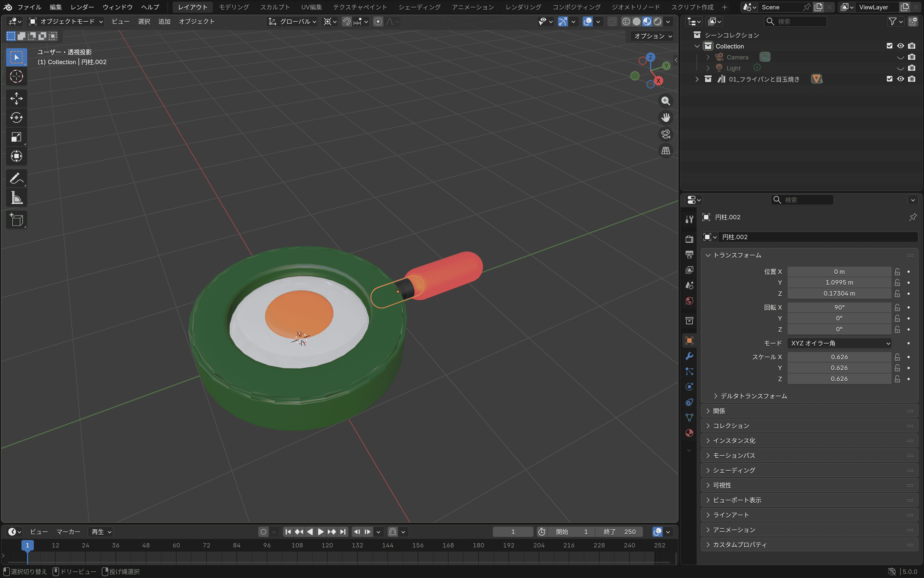Expand the 可視性 panel
This screenshot has height=578, width=924.
(x=809, y=486)
